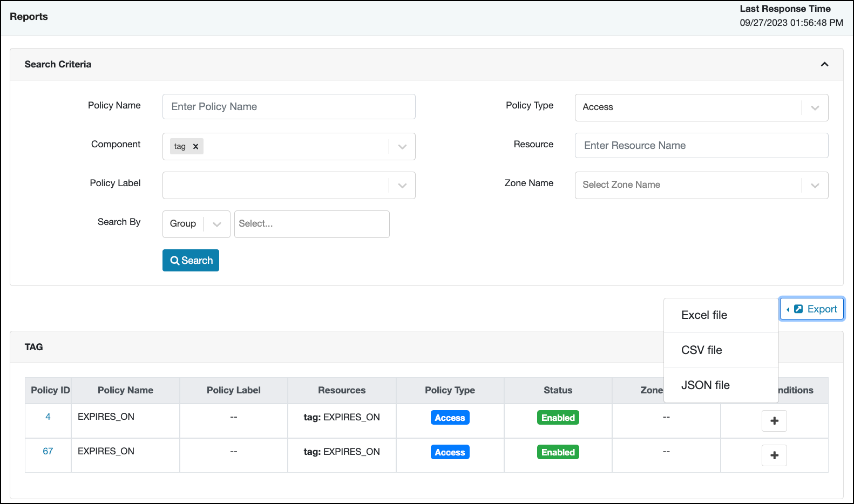854x504 pixels.
Task: Focus the Resource Name input field
Action: 701,146
